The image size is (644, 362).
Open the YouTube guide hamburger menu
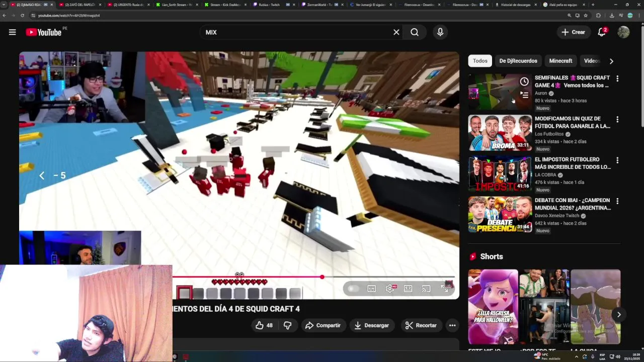tap(12, 32)
